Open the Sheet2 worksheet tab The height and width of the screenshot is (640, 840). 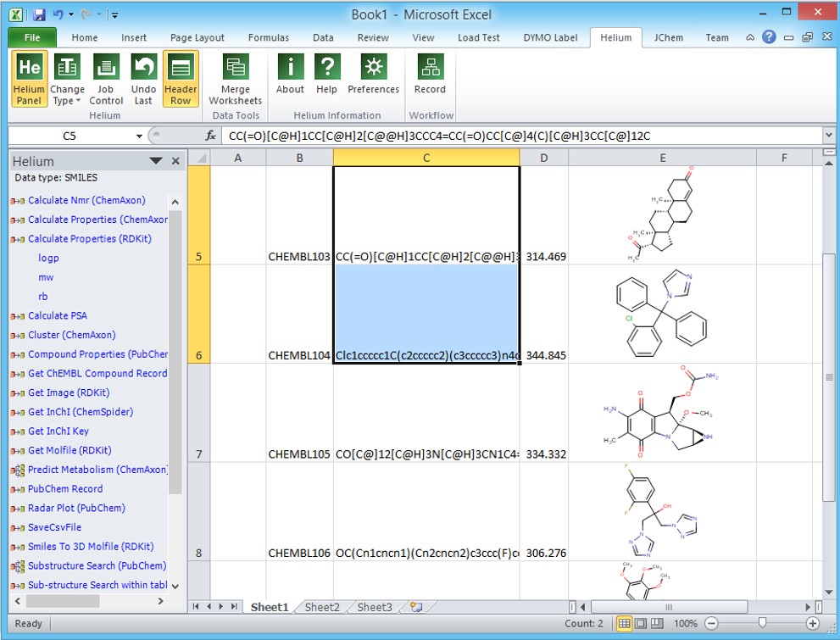(322, 607)
